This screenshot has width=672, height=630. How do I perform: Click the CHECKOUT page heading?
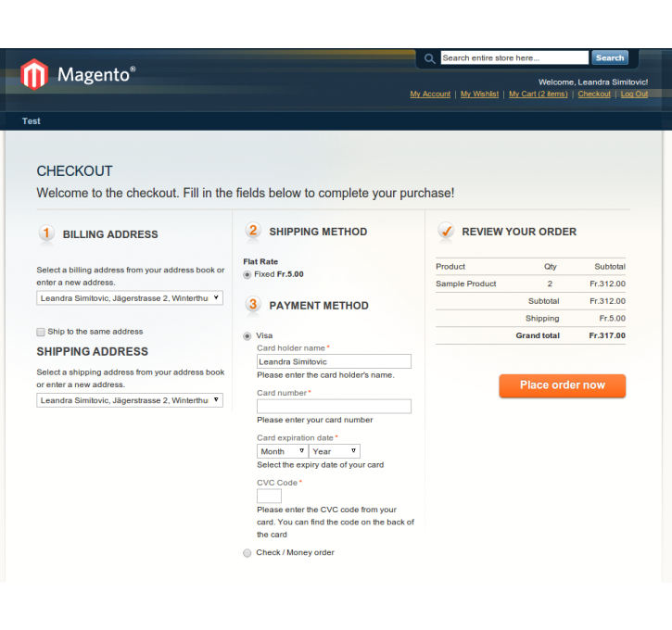pyautogui.click(x=74, y=171)
